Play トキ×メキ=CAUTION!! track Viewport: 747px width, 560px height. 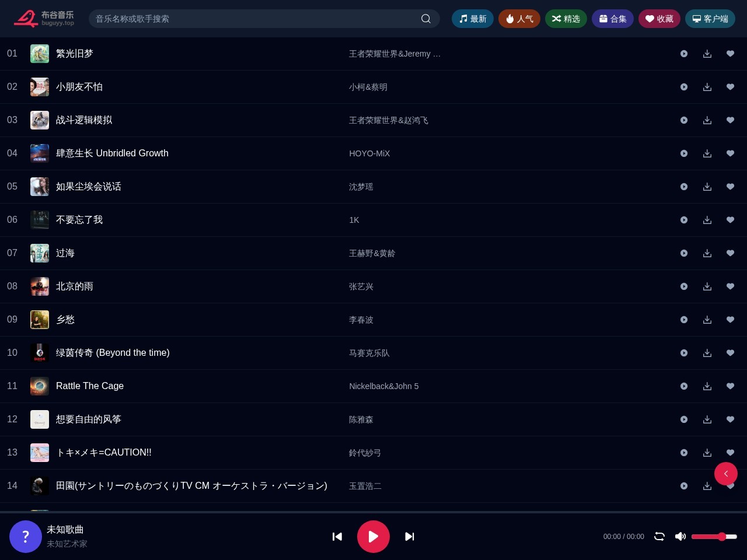tap(684, 453)
